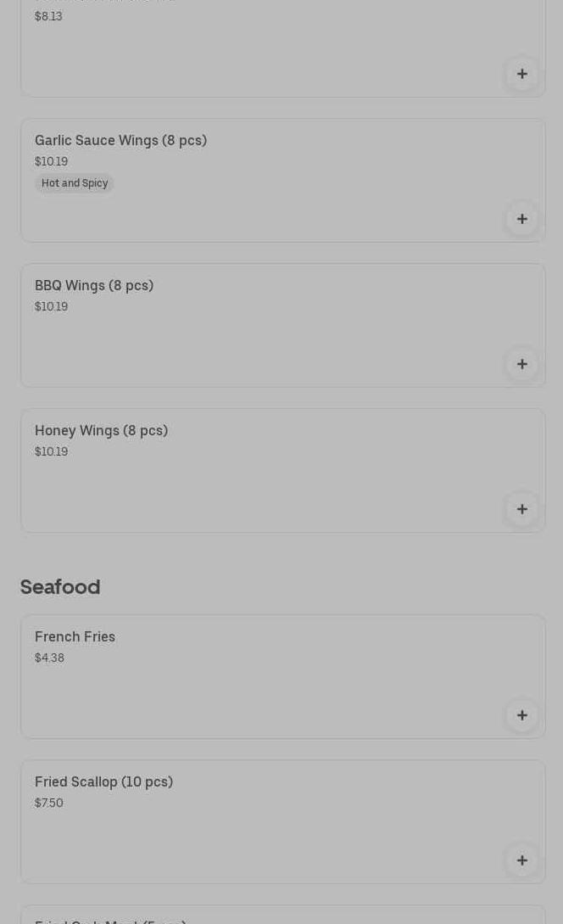
Task: Add BBQ Wings (8 pcs) to cart
Action: click(521, 364)
